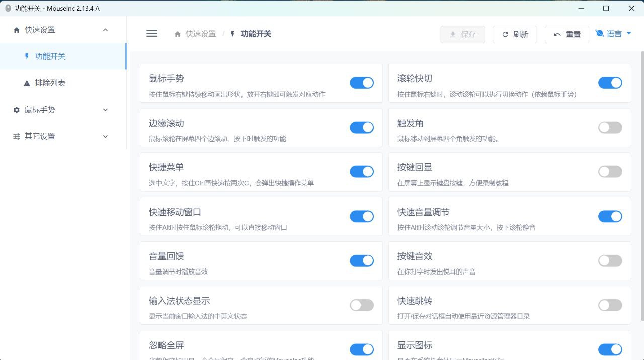Viewport: 644px width, 360px height.
Task: Click the vertical scrollbar on right
Action: [x=642, y=186]
